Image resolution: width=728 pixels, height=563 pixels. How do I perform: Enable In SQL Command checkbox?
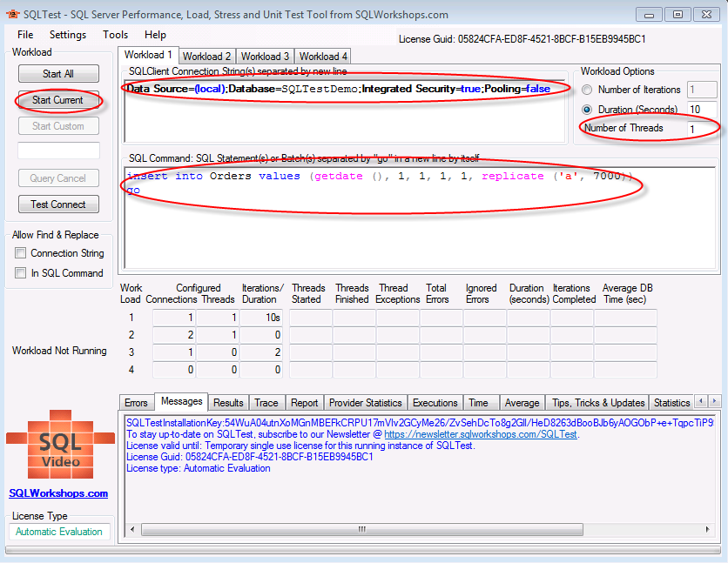[x=20, y=272]
